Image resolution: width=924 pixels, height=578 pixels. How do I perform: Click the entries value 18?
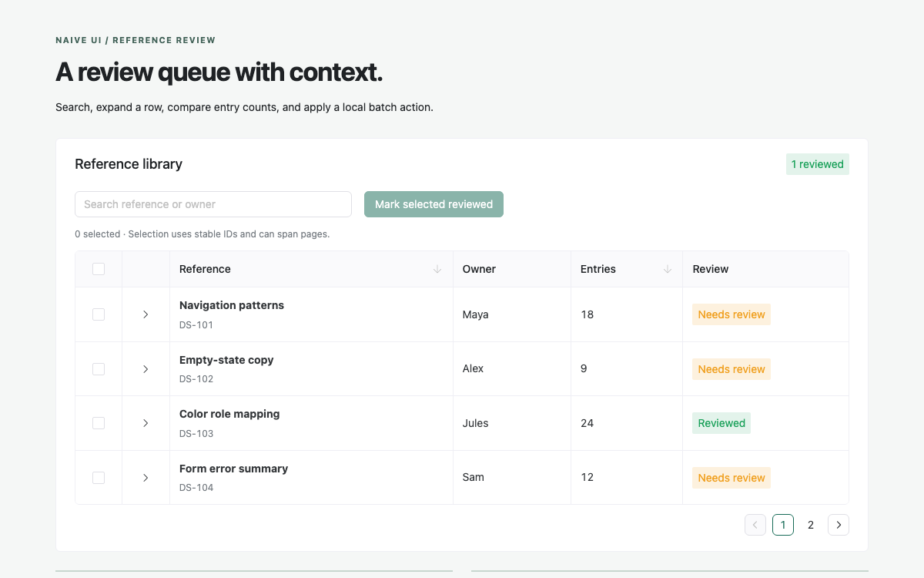[x=588, y=314]
